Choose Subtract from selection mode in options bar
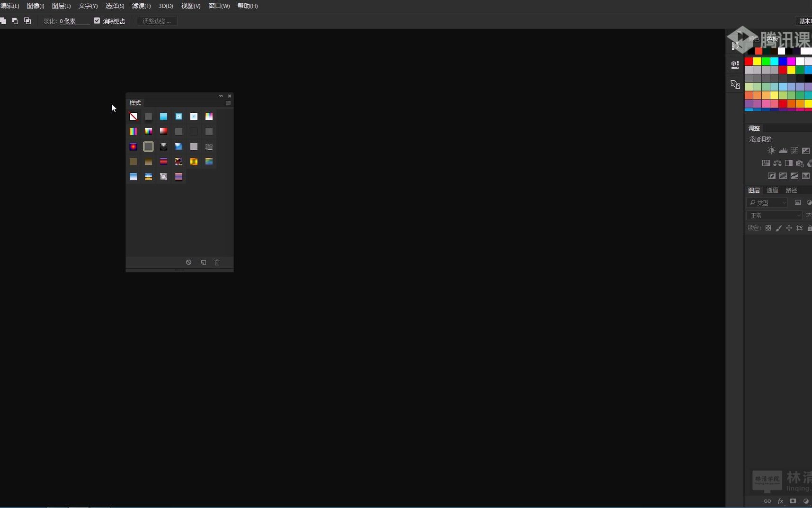Viewport: 812px width, 508px height. coord(15,21)
